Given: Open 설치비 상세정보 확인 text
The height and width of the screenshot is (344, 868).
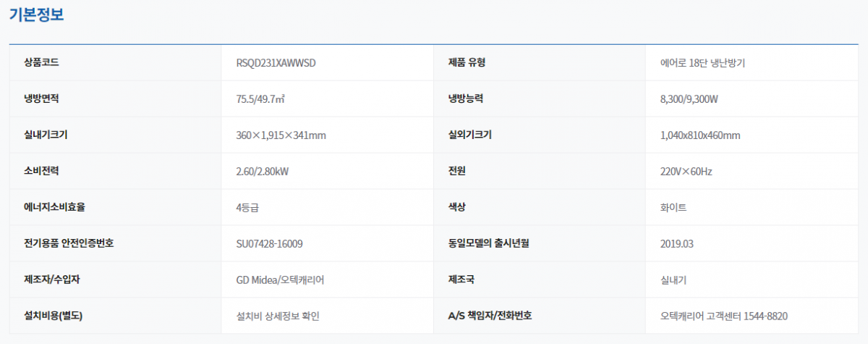Looking at the screenshot, I should [x=277, y=316].
